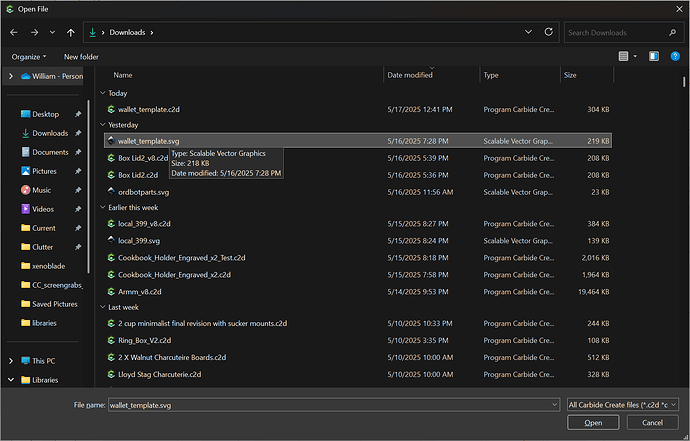Sort by Date modified column
This screenshot has height=441, width=690.
[410, 75]
